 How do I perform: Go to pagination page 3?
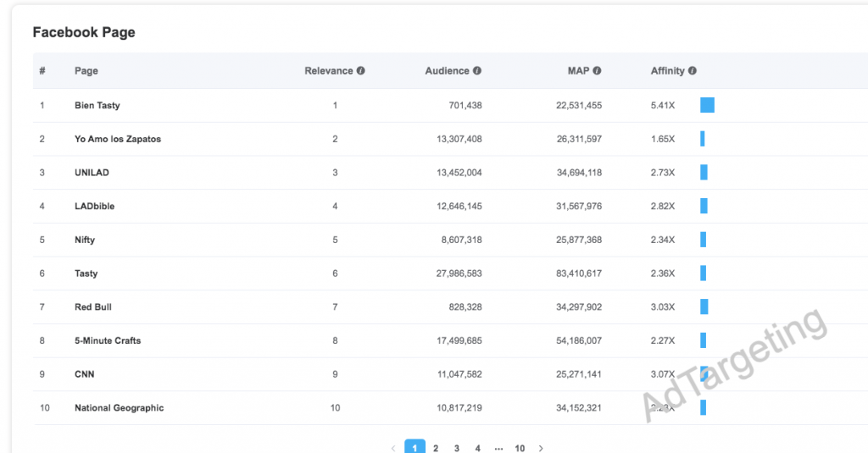point(457,448)
